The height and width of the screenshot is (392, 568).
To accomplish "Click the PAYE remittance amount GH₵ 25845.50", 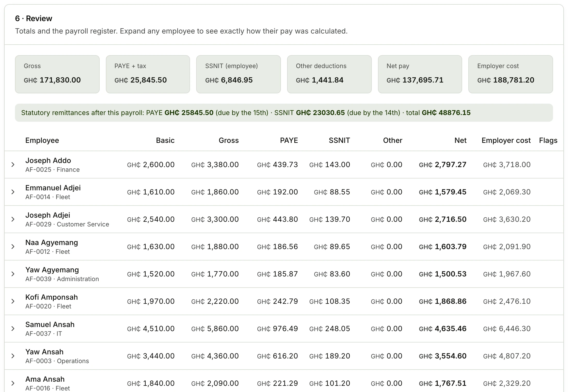I will click(x=189, y=113).
